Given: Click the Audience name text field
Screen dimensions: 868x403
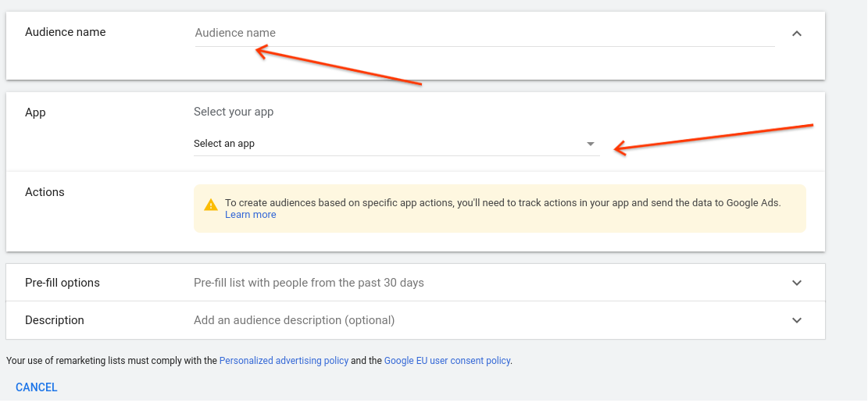Looking at the screenshot, I should (x=484, y=33).
